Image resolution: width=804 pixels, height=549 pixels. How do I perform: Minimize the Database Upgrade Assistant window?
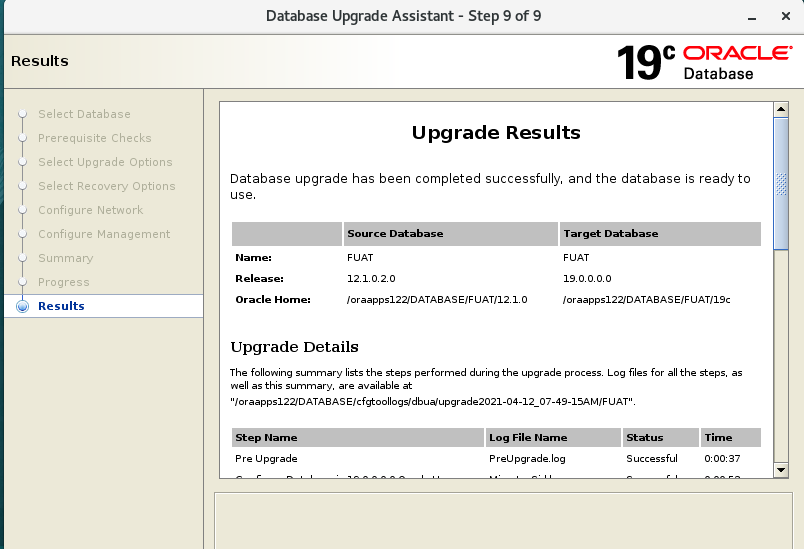[752, 17]
